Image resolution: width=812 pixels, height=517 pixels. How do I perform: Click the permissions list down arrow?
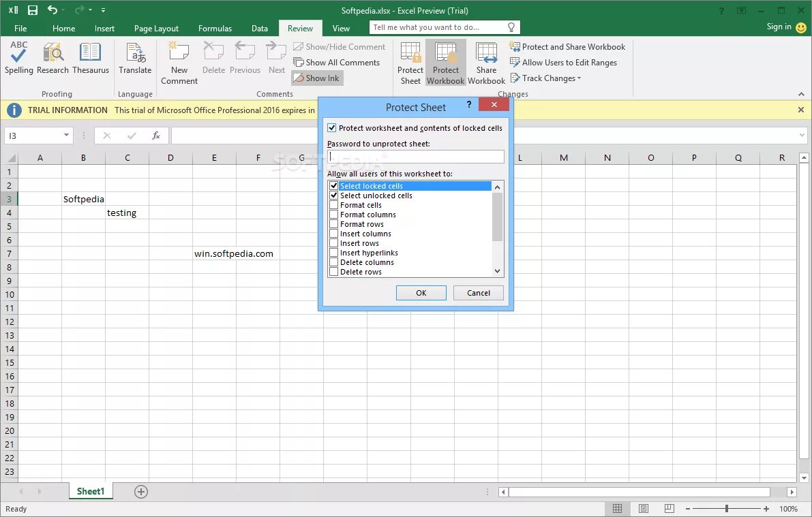point(497,271)
